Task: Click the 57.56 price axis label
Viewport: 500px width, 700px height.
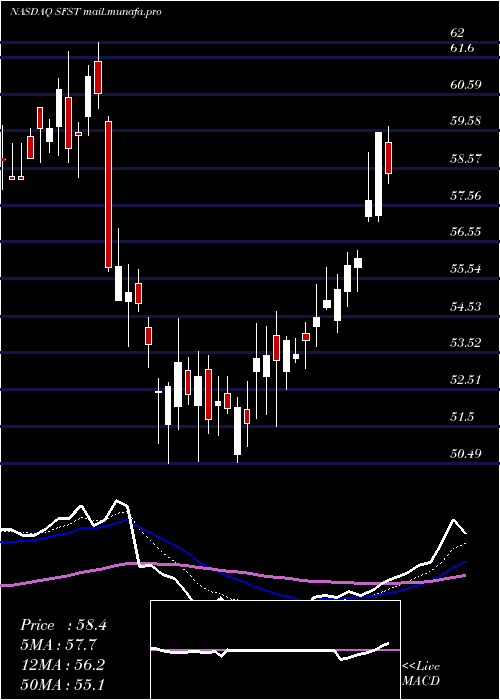Action: [x=466, y=195]
